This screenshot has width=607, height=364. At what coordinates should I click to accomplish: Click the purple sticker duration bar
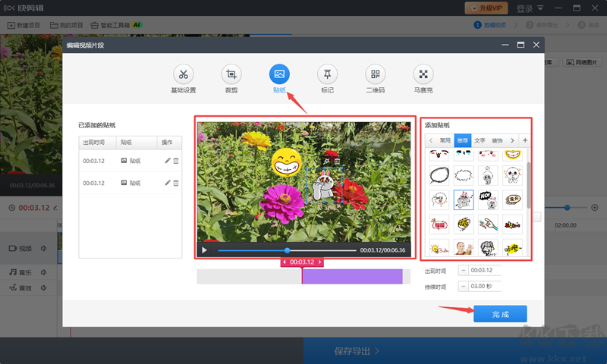point(352,277)
